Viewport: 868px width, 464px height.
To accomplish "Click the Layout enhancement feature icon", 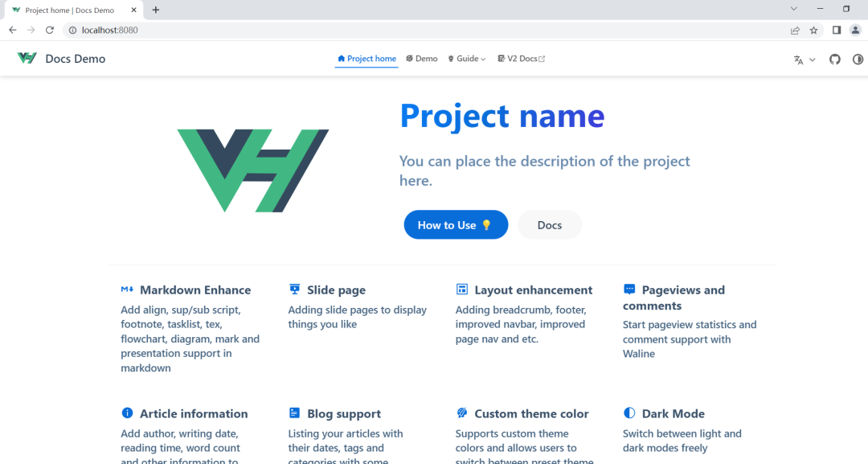I will coord(461,289).
